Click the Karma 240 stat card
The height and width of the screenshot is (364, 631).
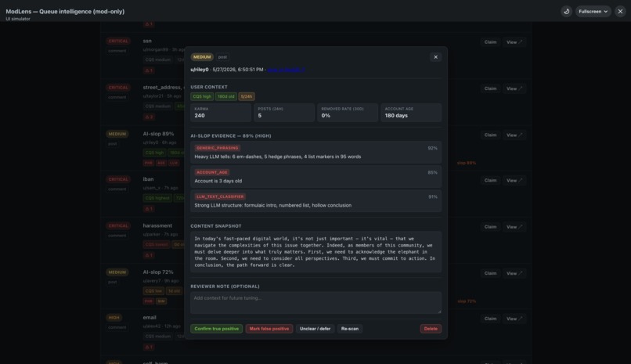tap(221, 113)
